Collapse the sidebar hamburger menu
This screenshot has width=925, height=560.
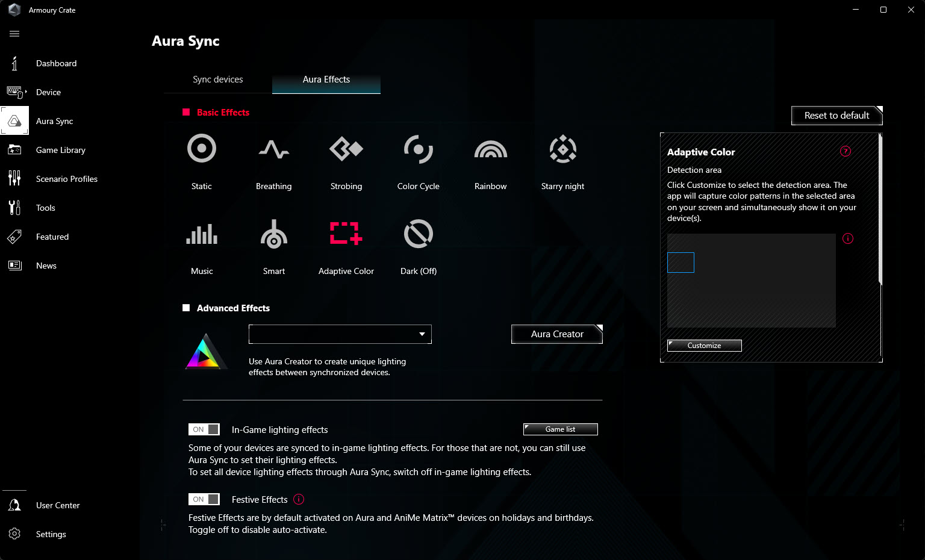tap(14, 34)
